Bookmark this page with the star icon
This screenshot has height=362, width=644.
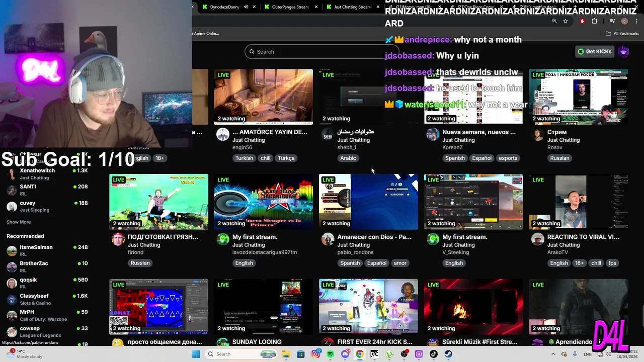pos(566,21)
